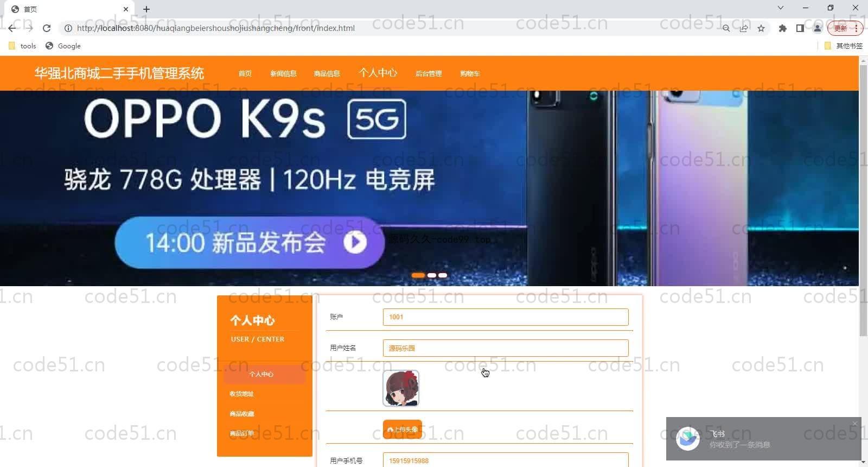Toggle the browser side panel icon
Viewport: 868px width, 467px height.
tap(800, 28)
